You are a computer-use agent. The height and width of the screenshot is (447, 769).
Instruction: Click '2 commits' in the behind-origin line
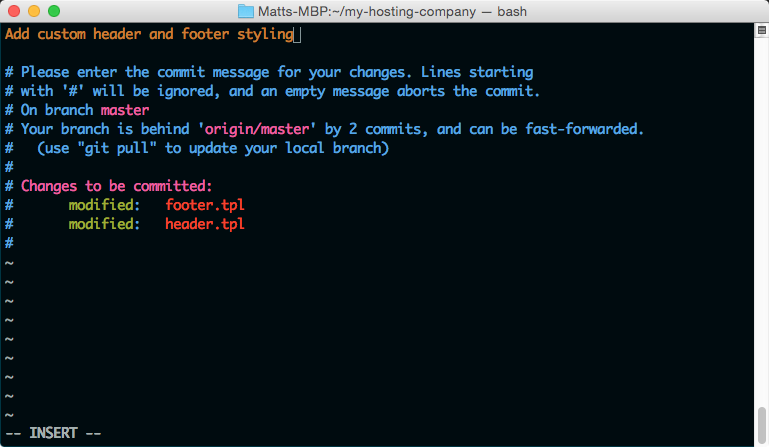point(385,129)
